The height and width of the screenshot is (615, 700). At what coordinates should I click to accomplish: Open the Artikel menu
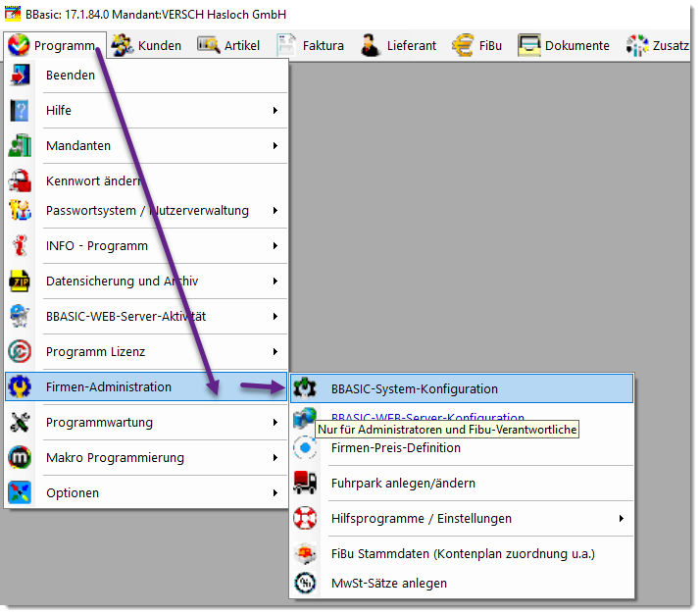(228, 45)
